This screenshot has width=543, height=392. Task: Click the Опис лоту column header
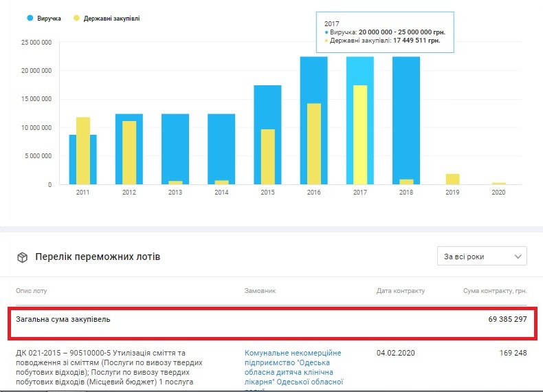pyautogui.click(x=31, y=291)
